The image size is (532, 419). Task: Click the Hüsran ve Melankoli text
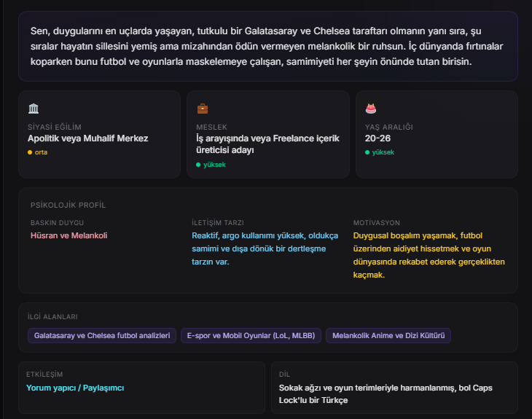click(69, 235)
